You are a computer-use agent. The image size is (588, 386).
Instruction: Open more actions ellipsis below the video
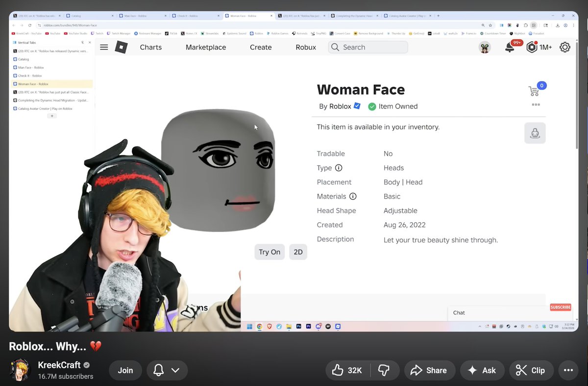[568, 370]
